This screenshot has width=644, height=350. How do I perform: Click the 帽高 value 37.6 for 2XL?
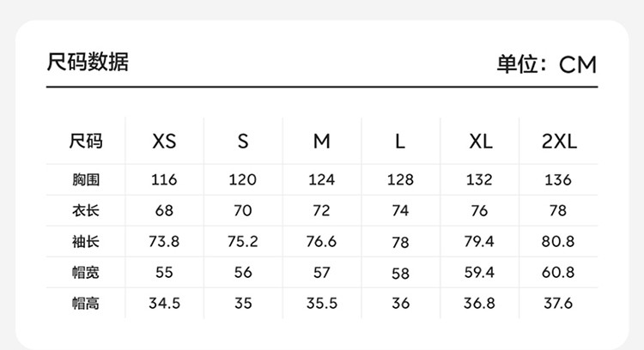click(x=559, y=304)
